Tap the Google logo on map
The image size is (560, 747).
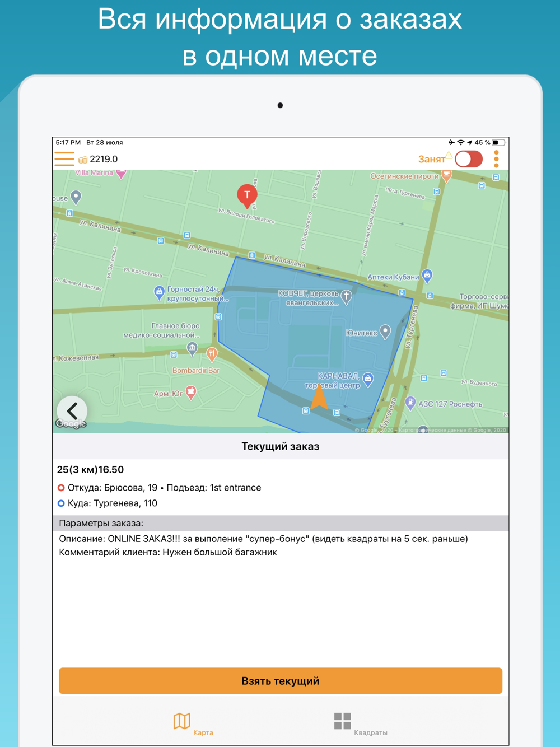coord(71,424)
